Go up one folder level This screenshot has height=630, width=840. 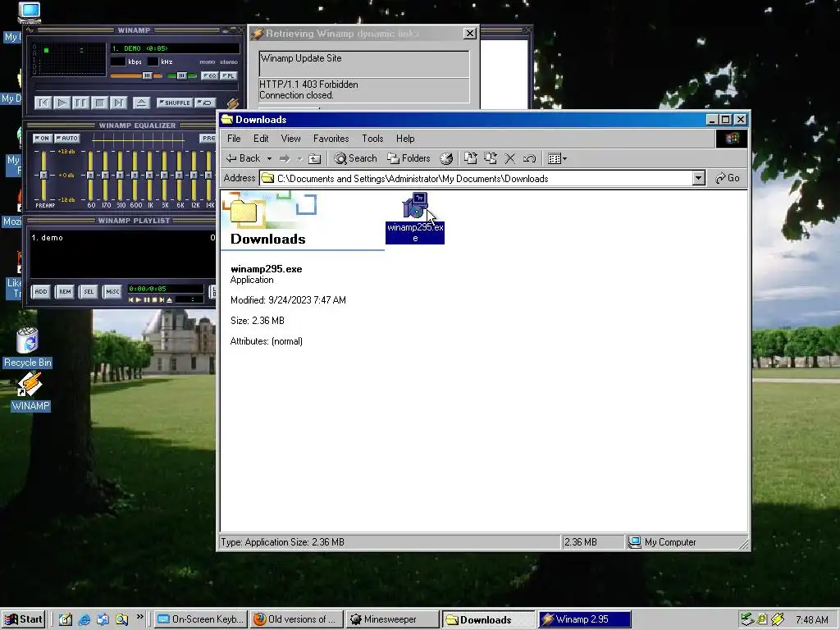tap(315, 158)
